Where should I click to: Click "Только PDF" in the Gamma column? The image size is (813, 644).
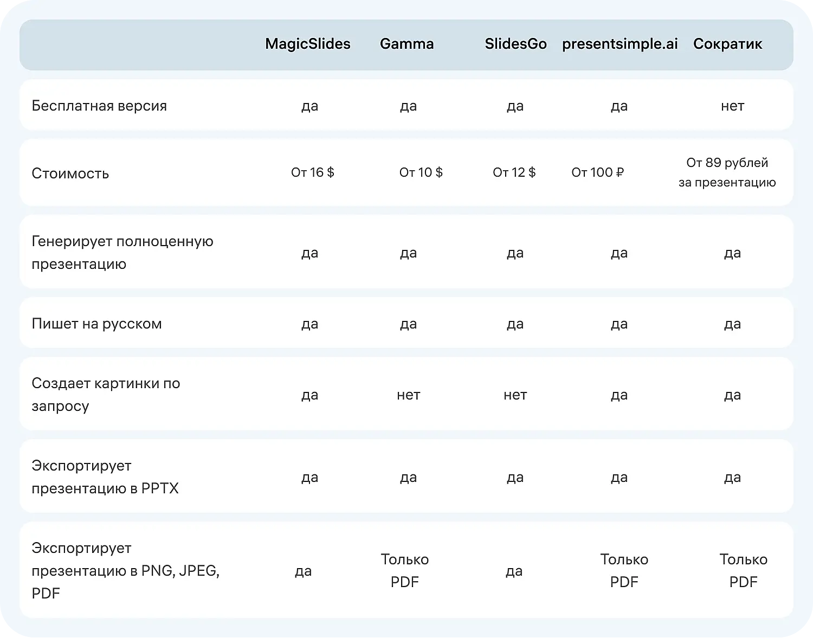[405, 570]
